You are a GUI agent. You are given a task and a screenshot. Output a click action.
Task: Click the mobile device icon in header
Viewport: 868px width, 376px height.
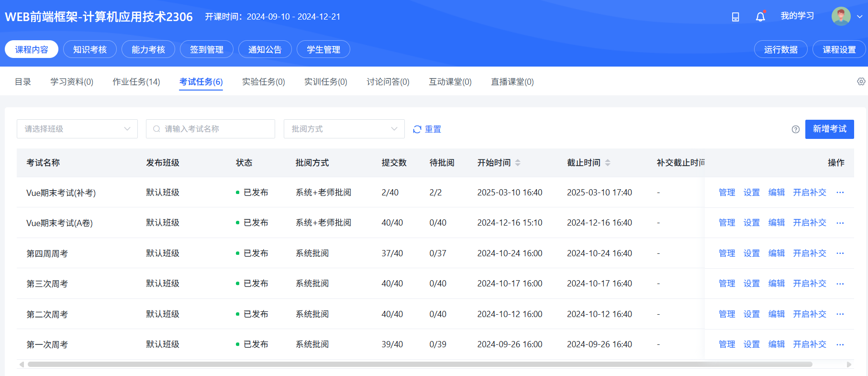click(735, 17)
